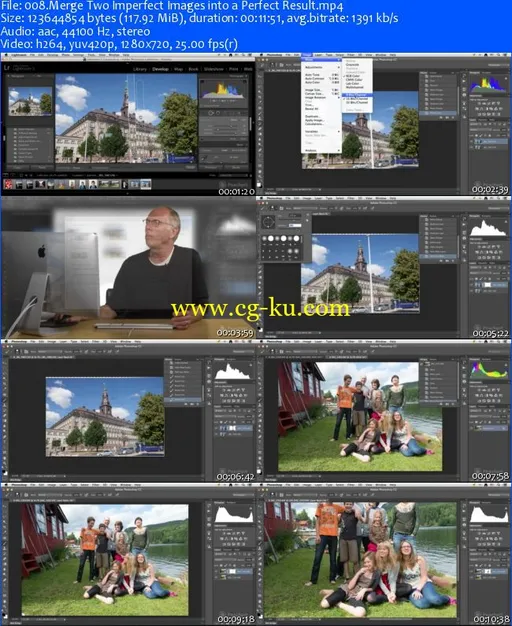The width and height of the screenshot is (512, 626).
Task: Click the white histogram in frame 00:05:22
Action: coord(489,228)
